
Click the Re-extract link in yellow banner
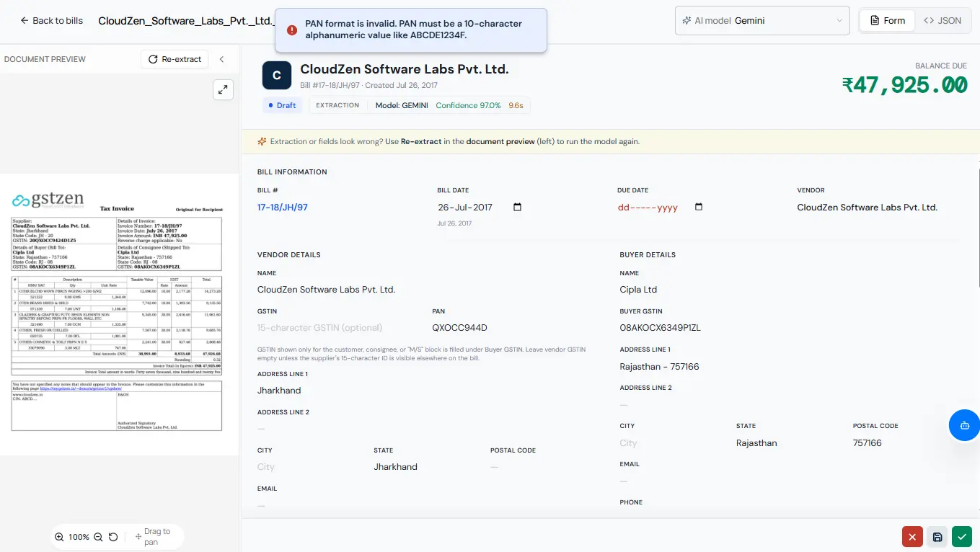click(x=421, y=142)
